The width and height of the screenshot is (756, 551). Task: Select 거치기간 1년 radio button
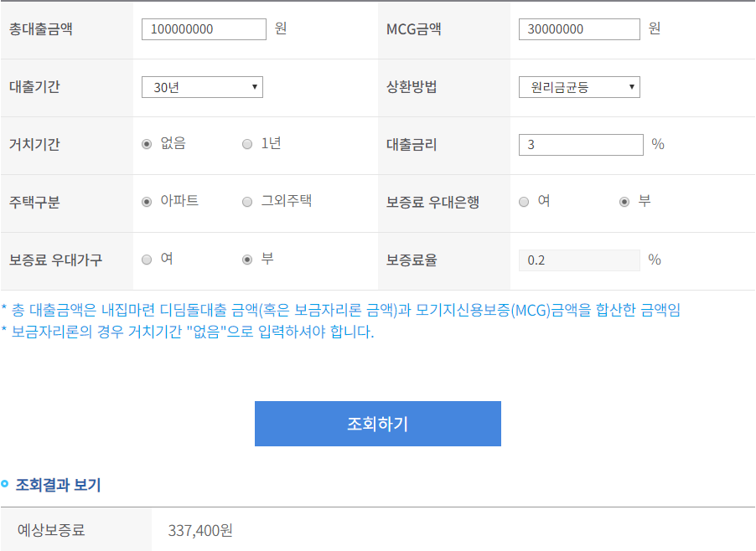point(247,144)
